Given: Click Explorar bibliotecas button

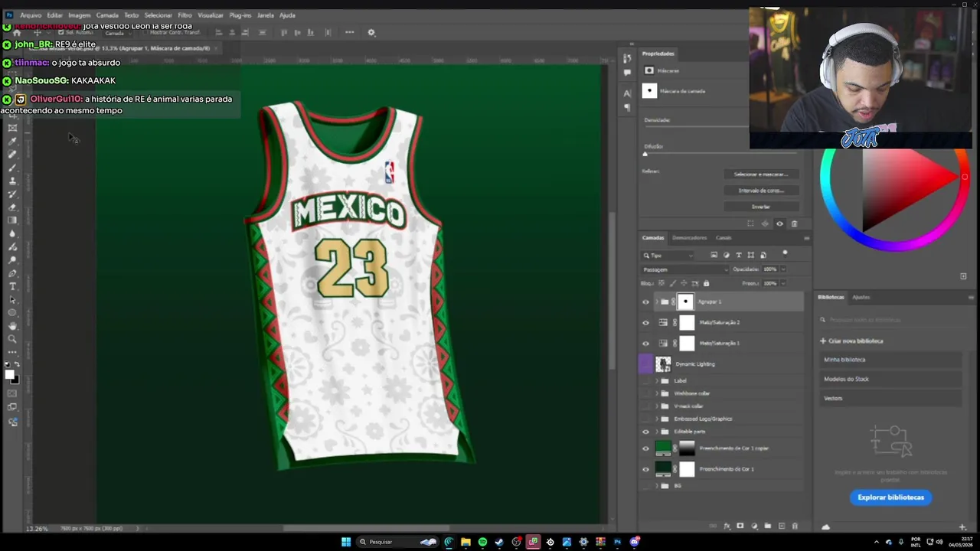Looking at the screenshot, I should (890, 497).
